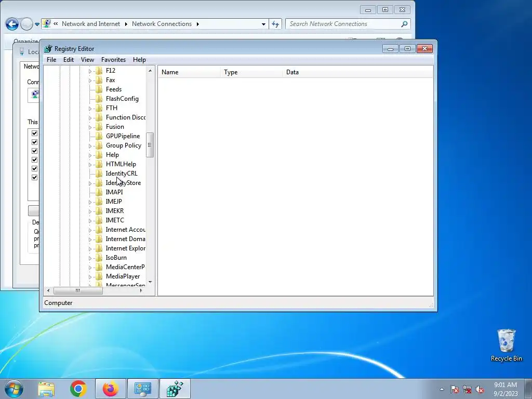Expand the Fax registry key
The width and height of the screenshot is (532, 399).
90,81
